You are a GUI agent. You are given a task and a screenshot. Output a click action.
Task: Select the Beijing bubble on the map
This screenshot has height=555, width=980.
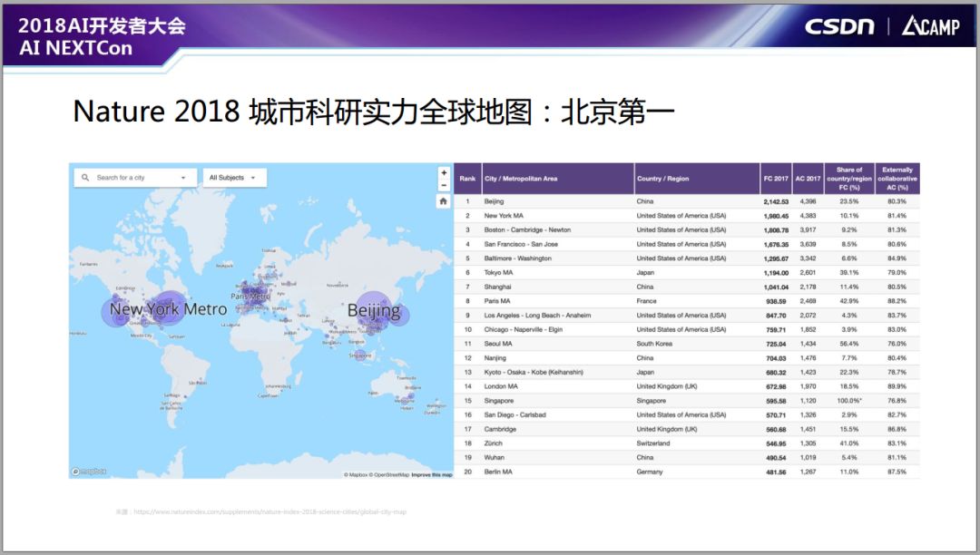point(373,311)
